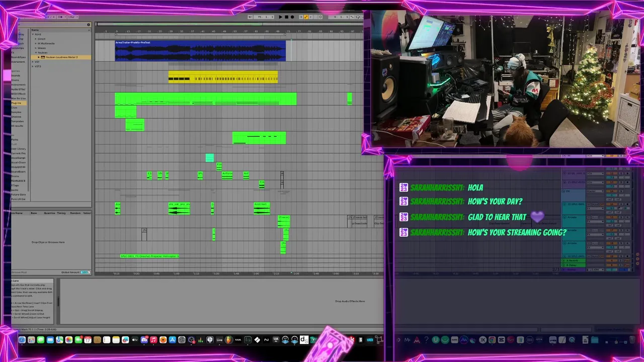
Task: Toggle the Session Record circle button
Action: (320, 17)
